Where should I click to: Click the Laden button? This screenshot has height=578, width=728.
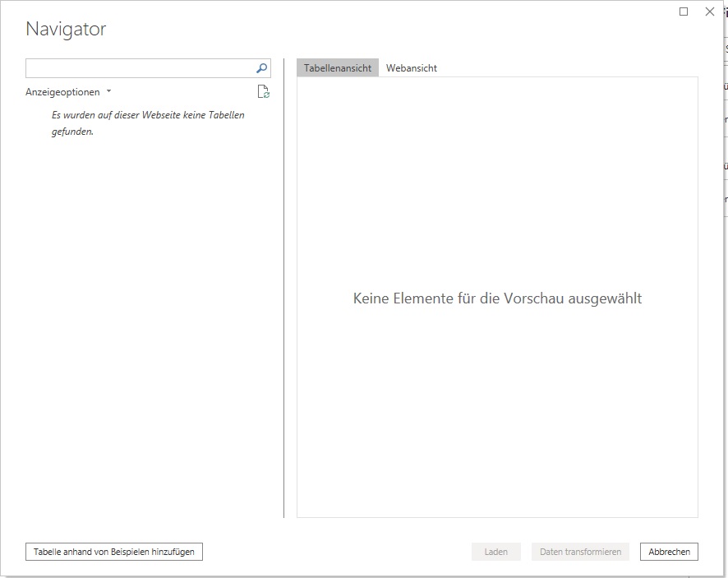(495, 552)
